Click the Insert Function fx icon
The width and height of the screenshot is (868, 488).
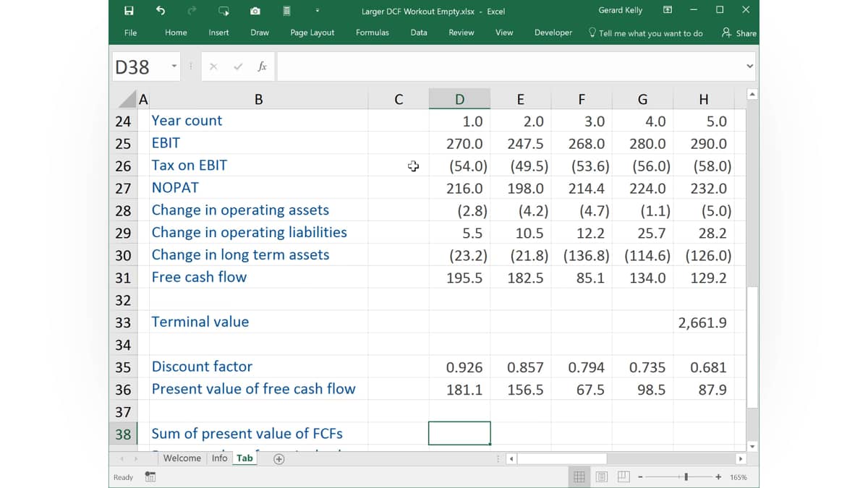click(262, 67)
